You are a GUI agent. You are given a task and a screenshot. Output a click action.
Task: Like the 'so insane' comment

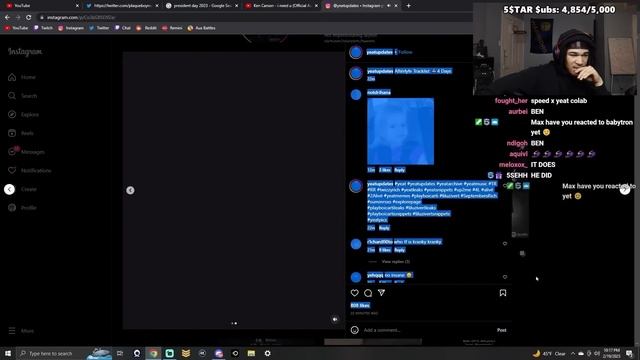(505, 277)
